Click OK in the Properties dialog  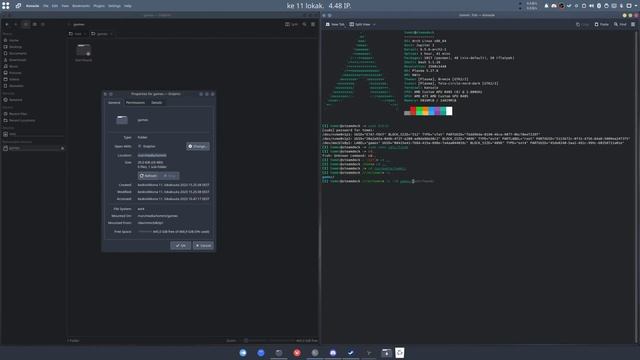(x=181, y=245)
